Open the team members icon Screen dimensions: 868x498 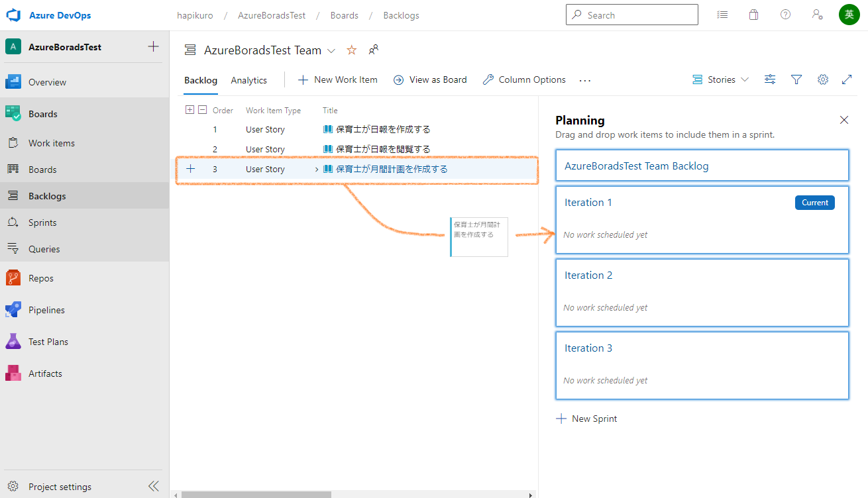point(374,50)
